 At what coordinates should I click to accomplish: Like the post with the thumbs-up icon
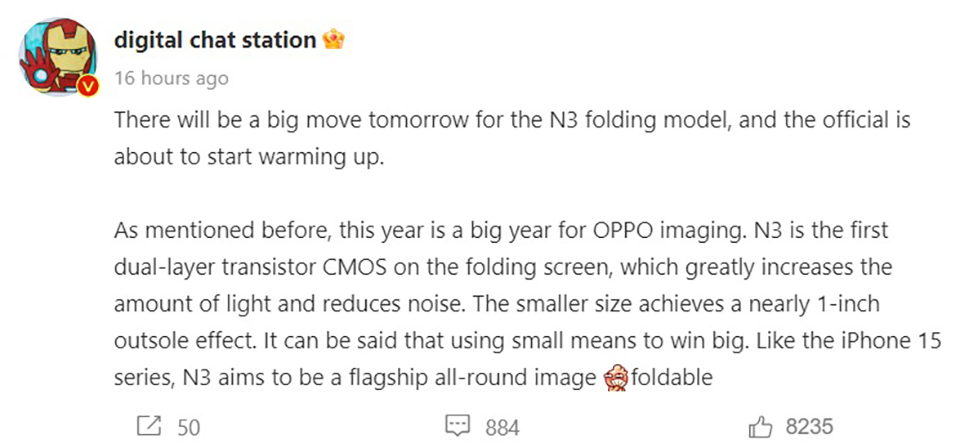(762, 427)
